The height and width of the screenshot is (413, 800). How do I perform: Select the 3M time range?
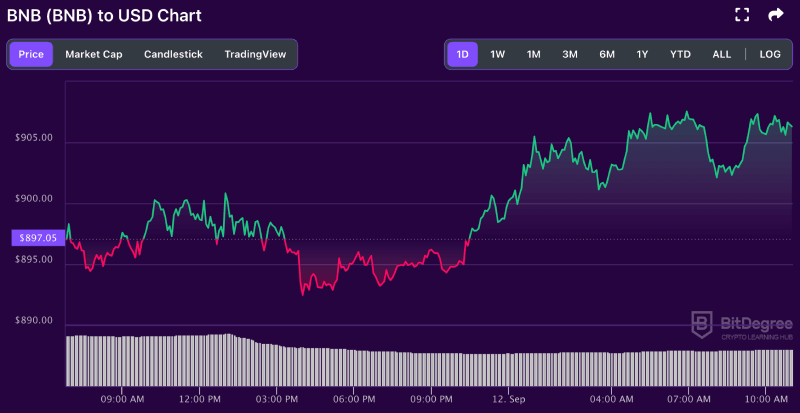pyautogui.click(x=569, y=54)
